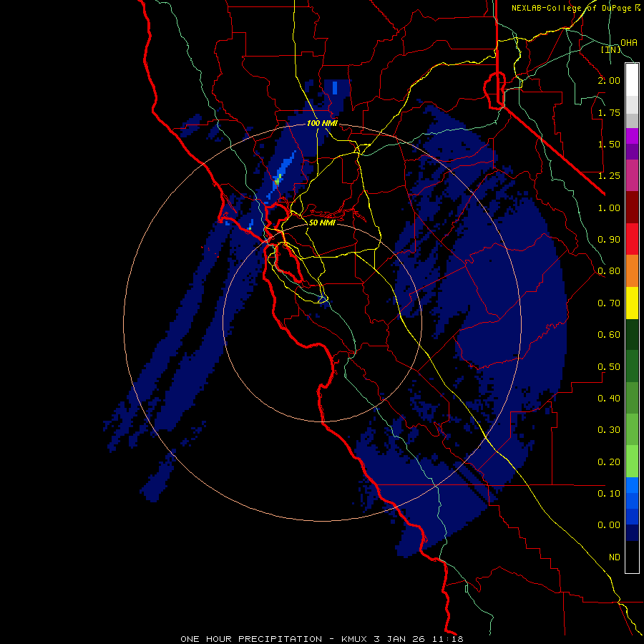644x644 pixels.
Task: Click the 1.50 legend value
Action: point(609,144)
